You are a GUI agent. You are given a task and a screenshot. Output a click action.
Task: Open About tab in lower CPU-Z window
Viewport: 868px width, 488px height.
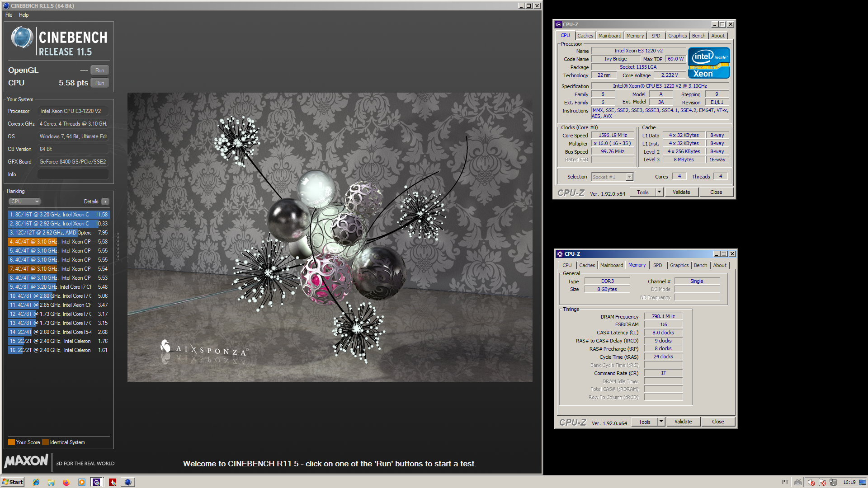pos(720,265)
